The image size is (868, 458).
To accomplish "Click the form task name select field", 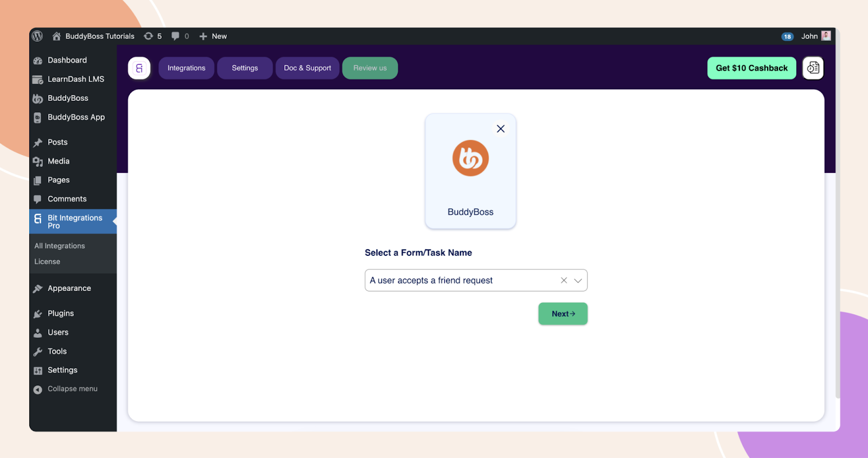I will pyautogui.click(x=476, y=280).
